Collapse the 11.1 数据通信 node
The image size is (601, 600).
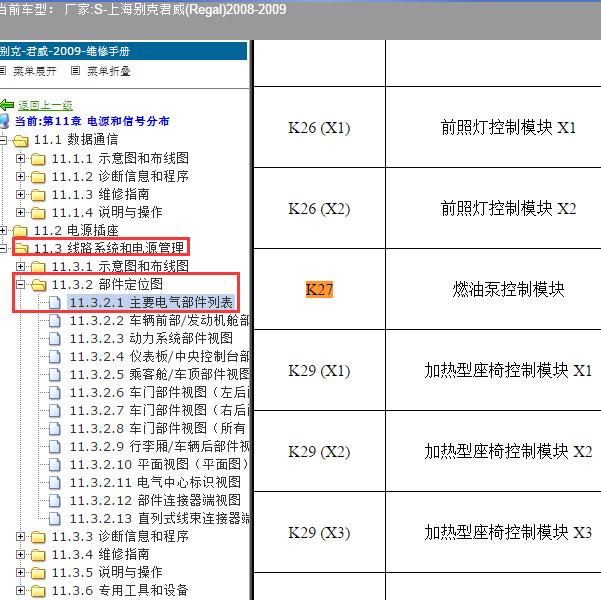click(3, 140)
